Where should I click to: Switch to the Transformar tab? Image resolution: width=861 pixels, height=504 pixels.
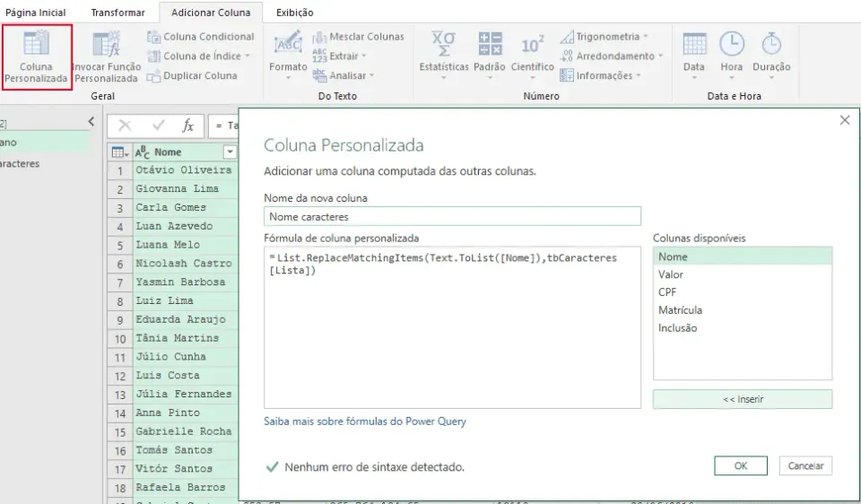point(118,12)
